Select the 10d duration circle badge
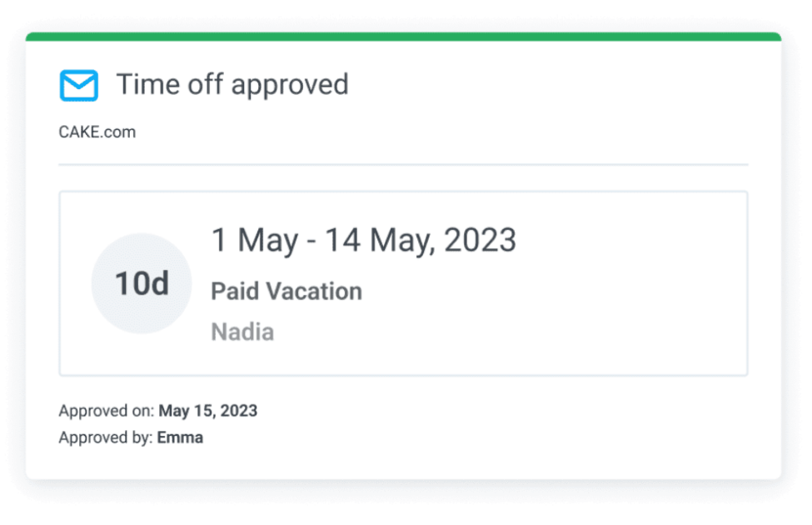The image size is (812, 525). click(142, 284)
